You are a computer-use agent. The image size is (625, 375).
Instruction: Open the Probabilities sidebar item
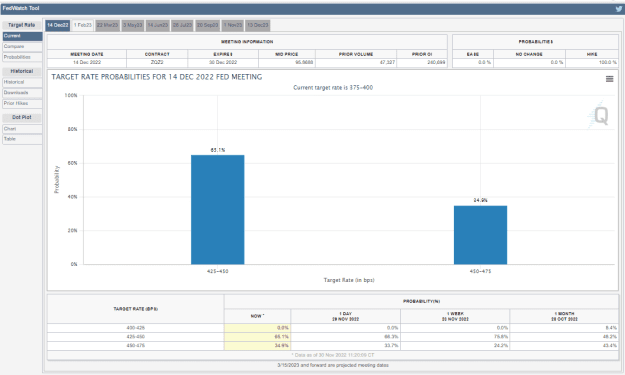click(22, 57)
